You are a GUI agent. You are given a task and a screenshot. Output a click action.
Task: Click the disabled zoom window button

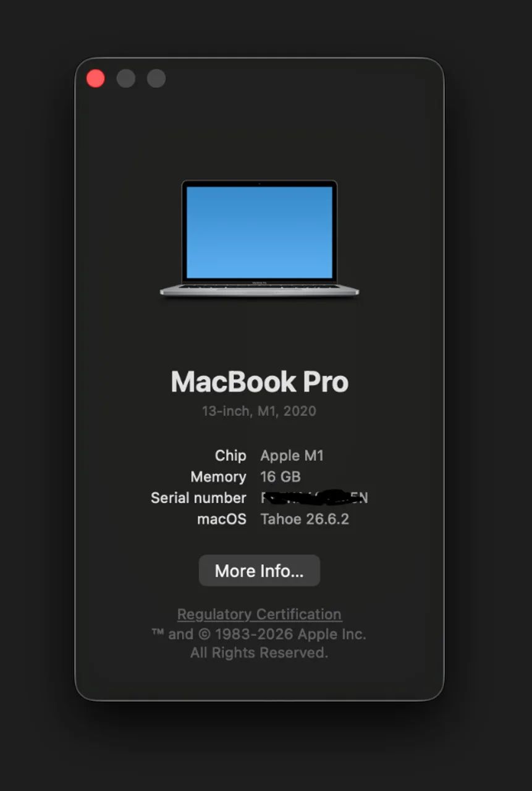156,78
